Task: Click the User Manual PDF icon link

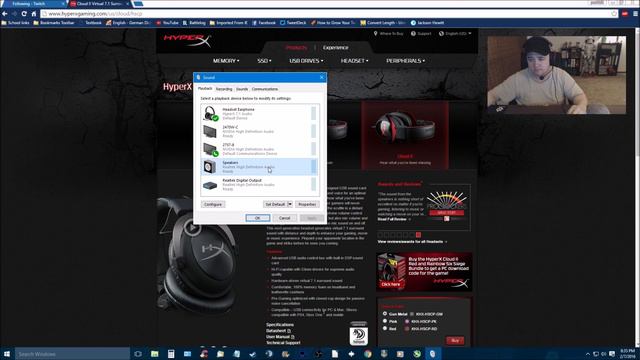Action: [293, 337]
